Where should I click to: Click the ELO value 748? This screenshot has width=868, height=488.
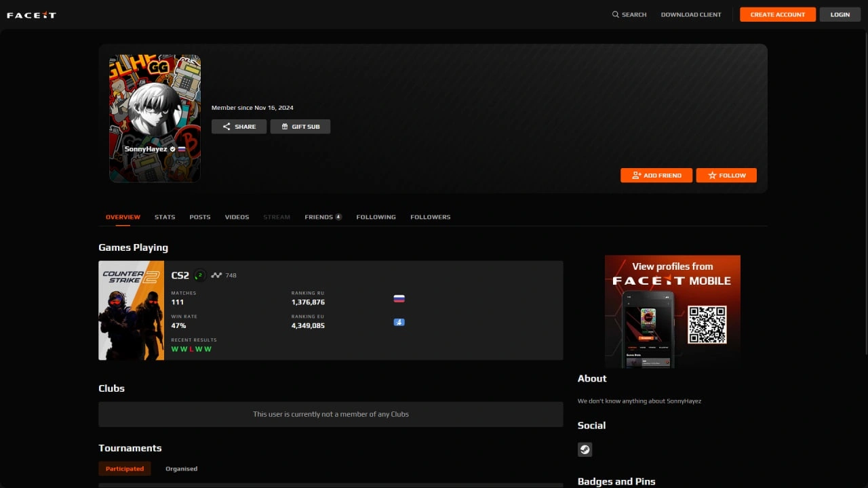pos(231,275)
